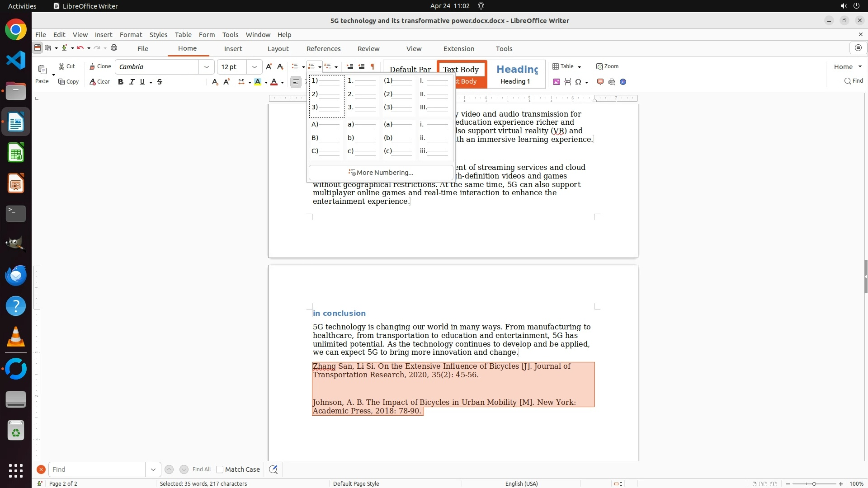868x488 pixels.
Task: Toggle strikethrough formatting
Action: (160, 82)
